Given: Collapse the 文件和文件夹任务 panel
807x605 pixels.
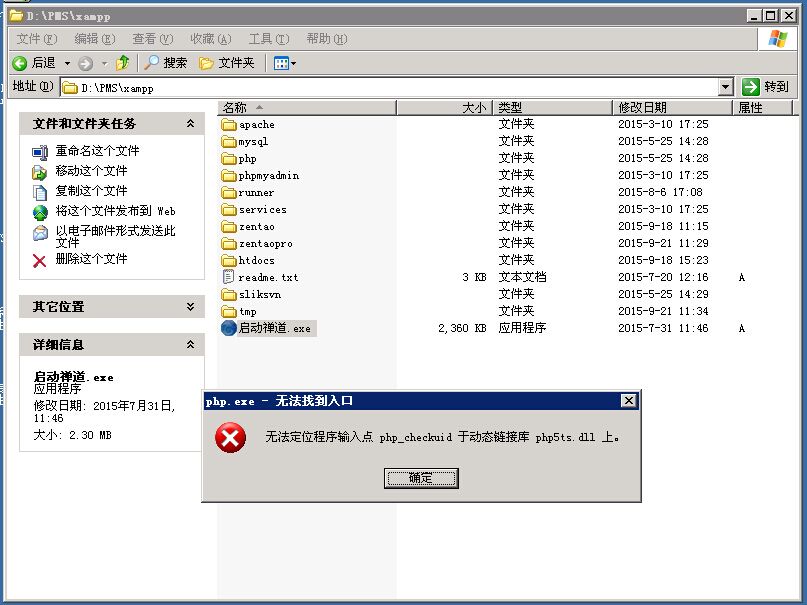Looking at the screenshot, I should (190, 123).
